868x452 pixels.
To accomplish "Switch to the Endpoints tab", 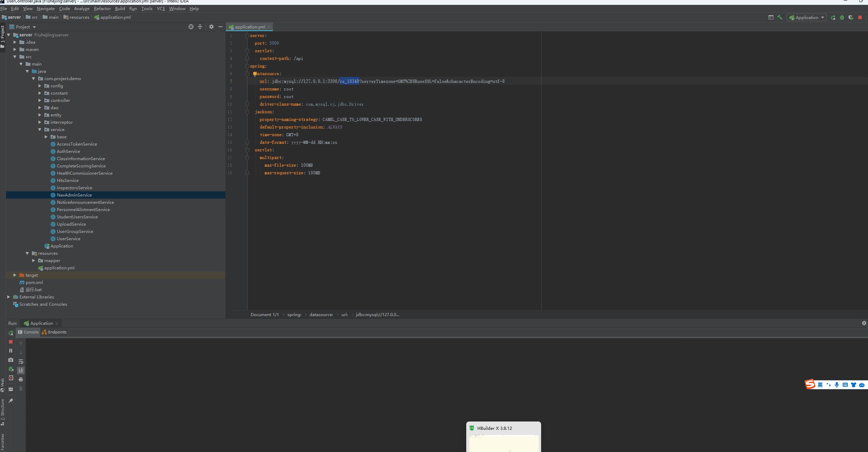I will (54, 332).
